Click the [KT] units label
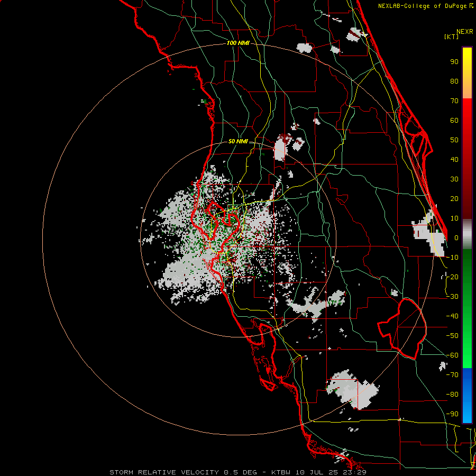 452,36
